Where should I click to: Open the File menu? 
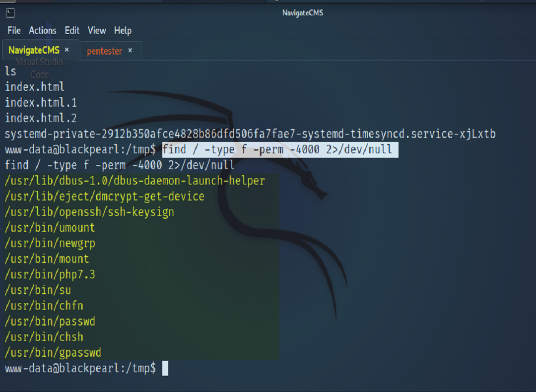(14, 31)
